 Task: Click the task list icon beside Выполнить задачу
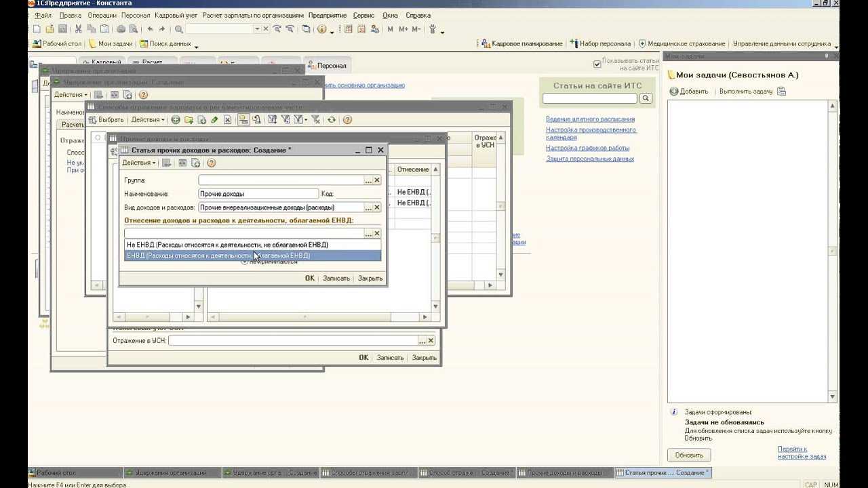782,91
